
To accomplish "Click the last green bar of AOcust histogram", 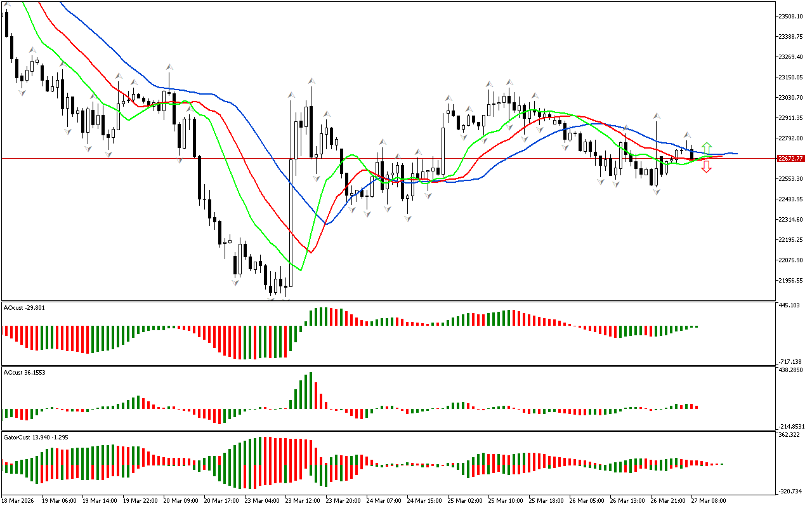I will coord(696,326).
